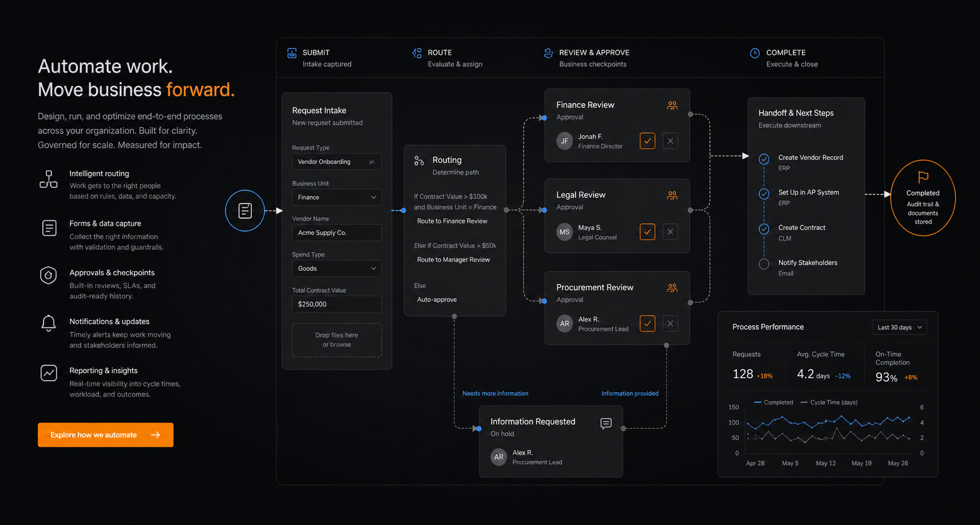Click the Procurement Review approvers icon
Viewport: 980px width, 525px height.
pyautogui.click(x=672, y=288)
